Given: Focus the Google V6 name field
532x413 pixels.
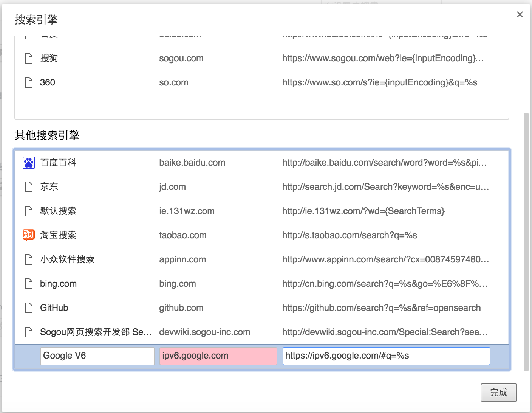Looking at the screenshot, I should click(97, 356).
